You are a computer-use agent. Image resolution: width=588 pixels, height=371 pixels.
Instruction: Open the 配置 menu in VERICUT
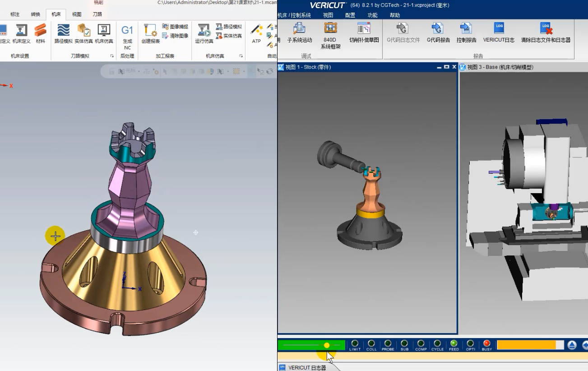coord(350,15)
